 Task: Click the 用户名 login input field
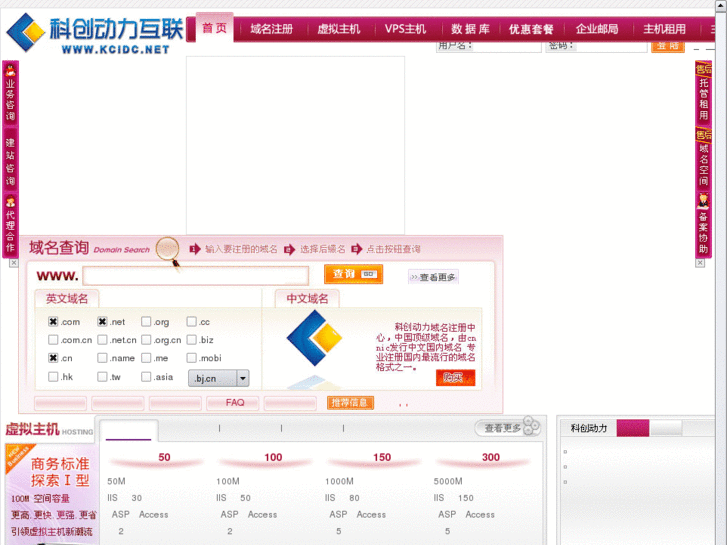pos(507,46)
